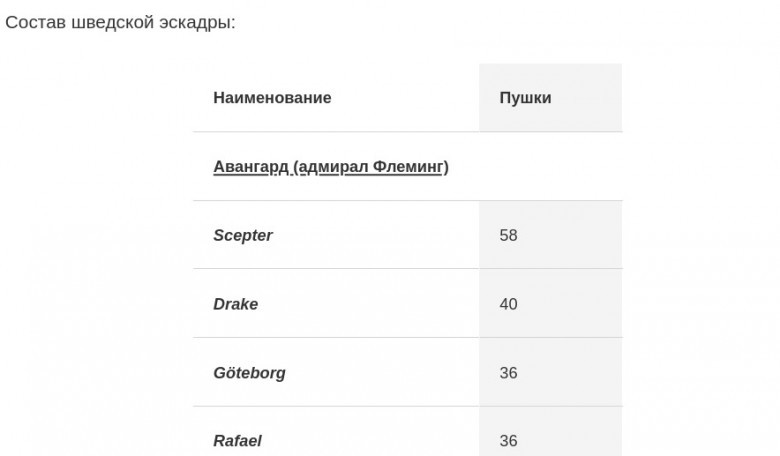Click the 'Состав шведской эскадры:' caption
Image resolution: width=780 pixels, height=456 pixels.
pos(121,23)
